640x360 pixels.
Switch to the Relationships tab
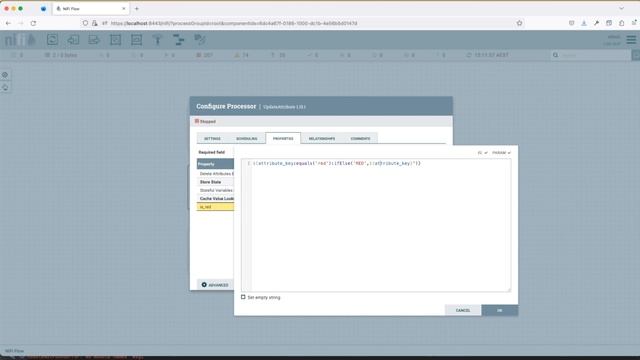(x=322, y=139)
